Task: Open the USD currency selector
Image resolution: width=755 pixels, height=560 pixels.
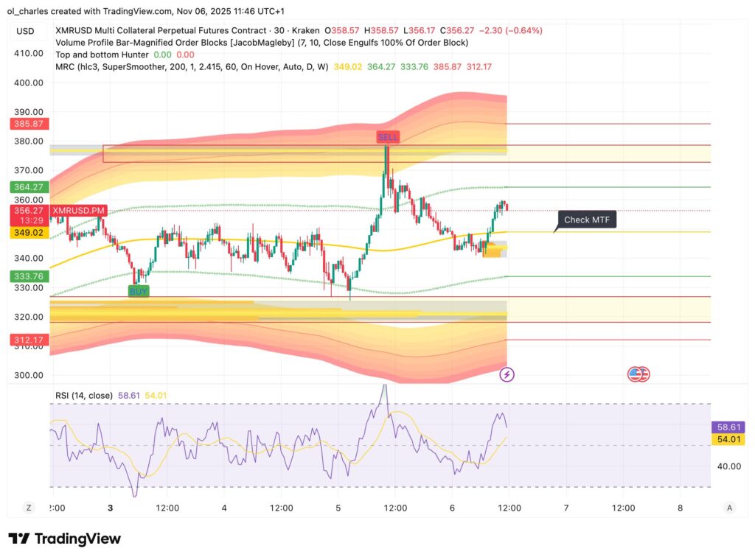Action: point(24,31)
